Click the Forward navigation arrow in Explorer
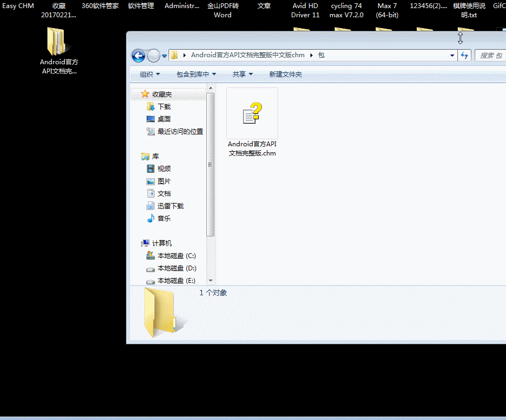Image resolution: width=506 pixels, height=420 pixels. coord(153,56)
